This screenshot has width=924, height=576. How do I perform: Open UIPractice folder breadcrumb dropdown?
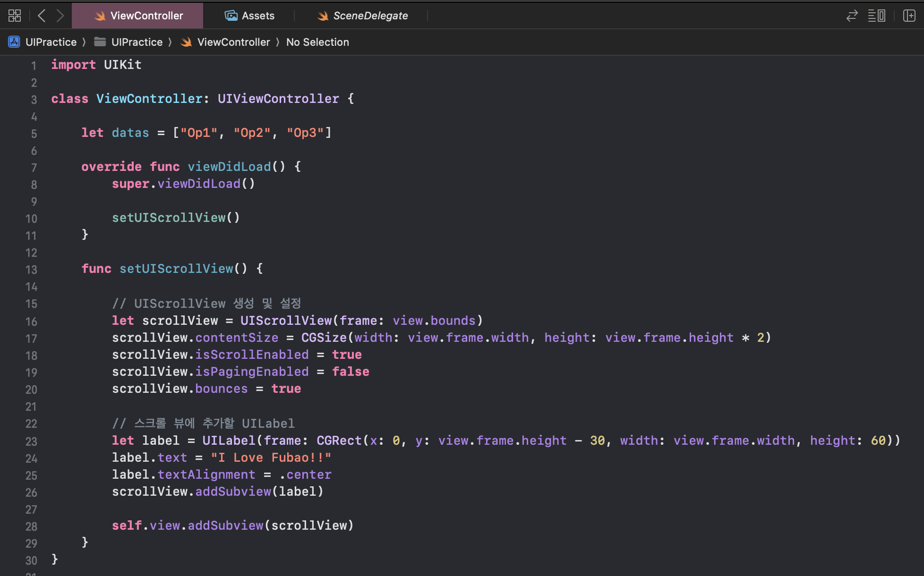(x=137, y=42)
